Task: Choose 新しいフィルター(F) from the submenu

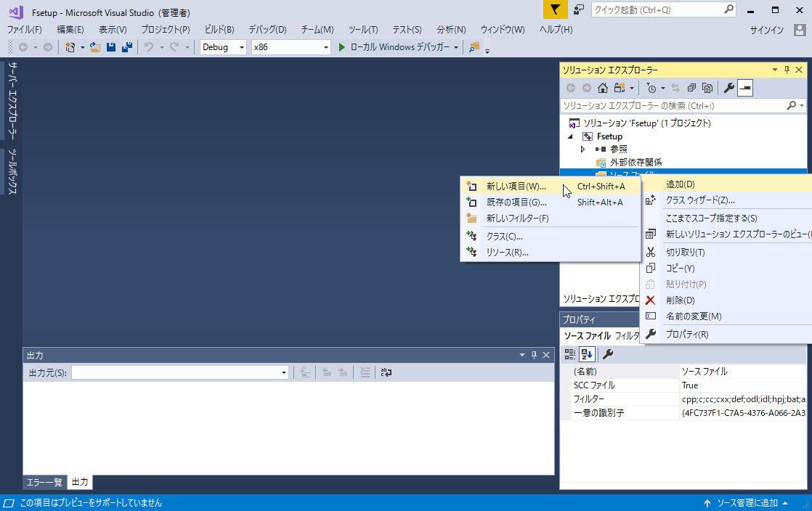Action: 551,218
